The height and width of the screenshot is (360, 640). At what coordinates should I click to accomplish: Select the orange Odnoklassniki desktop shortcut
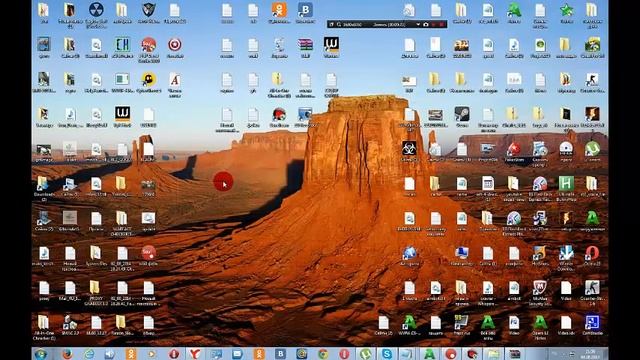(x=279, y=10)
